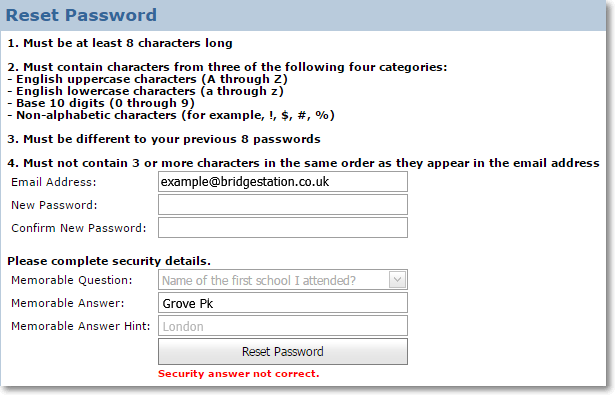615x395 pixels.
Task: Click the Memorable Answer Hint label
Action: click(81, 326)
